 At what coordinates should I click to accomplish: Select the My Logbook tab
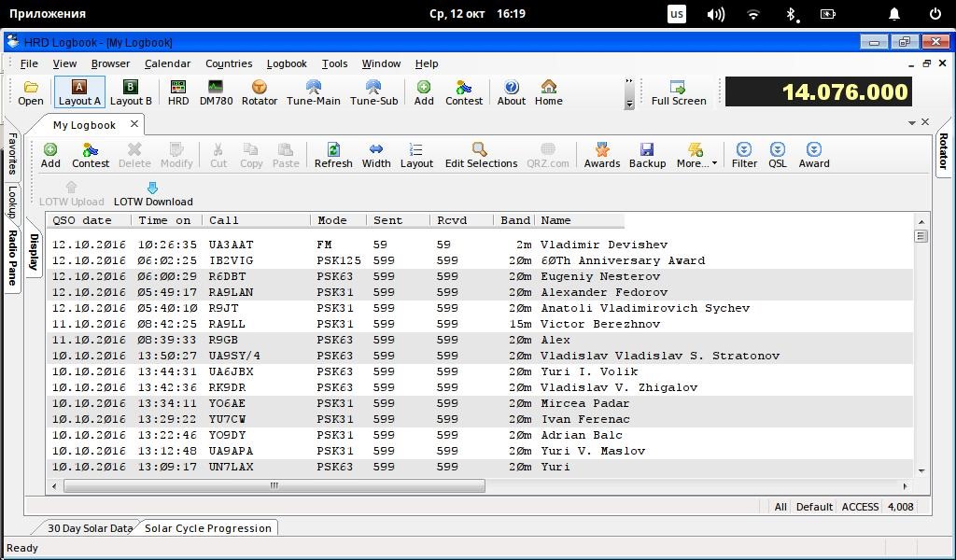click(x=84, y=125)
